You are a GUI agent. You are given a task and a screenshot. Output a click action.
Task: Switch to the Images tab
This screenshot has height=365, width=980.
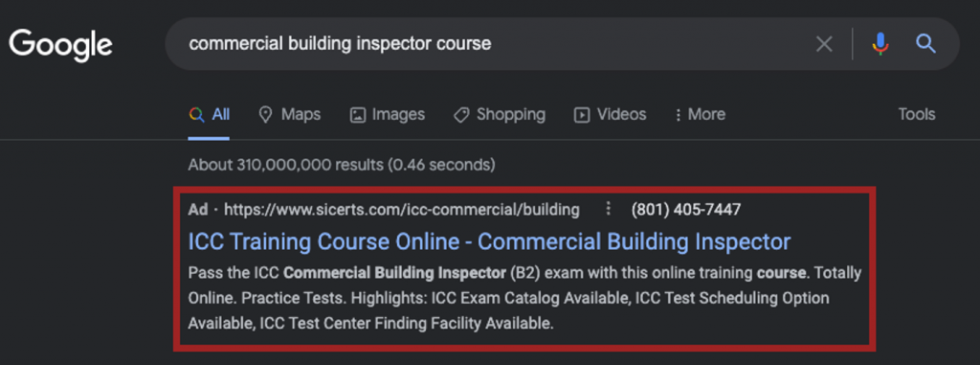[x=388, y=115]
